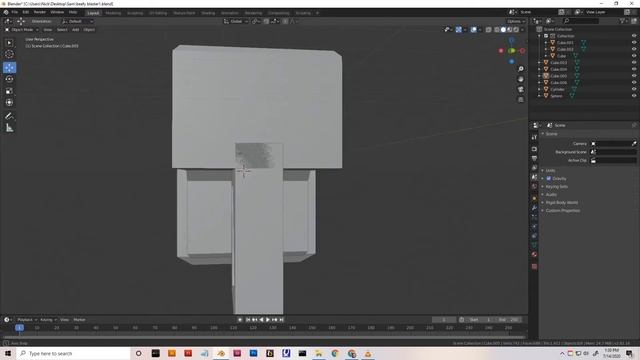Select the Transform tool in the toolbar

coord(9,103)
